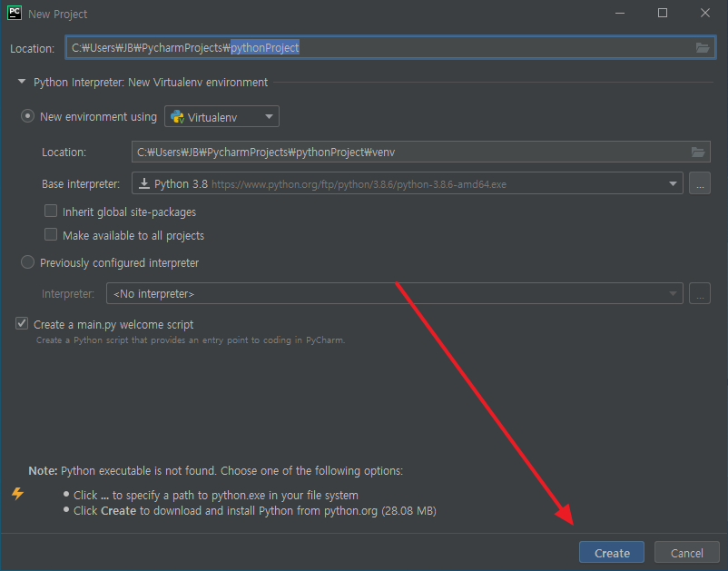Click the 'Base interpreter:' label
This screenshot has width=728, height=571.
coord(81,184)
